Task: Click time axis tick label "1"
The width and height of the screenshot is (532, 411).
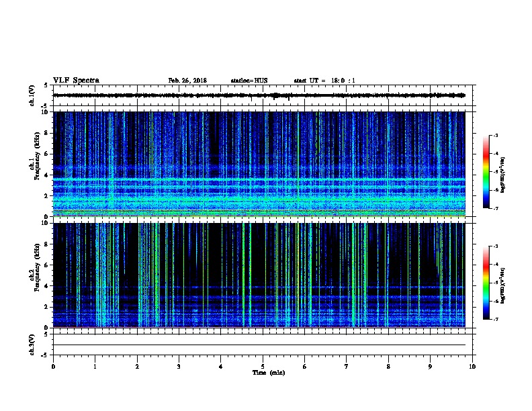Action: click(x=95, y=367)
